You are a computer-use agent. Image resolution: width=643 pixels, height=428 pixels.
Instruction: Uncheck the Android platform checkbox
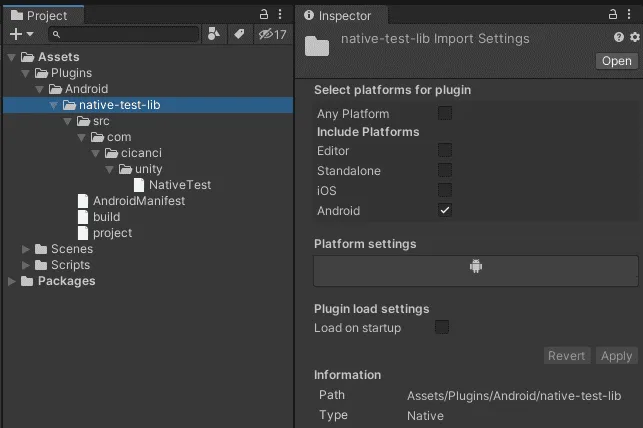click(445, 210)
